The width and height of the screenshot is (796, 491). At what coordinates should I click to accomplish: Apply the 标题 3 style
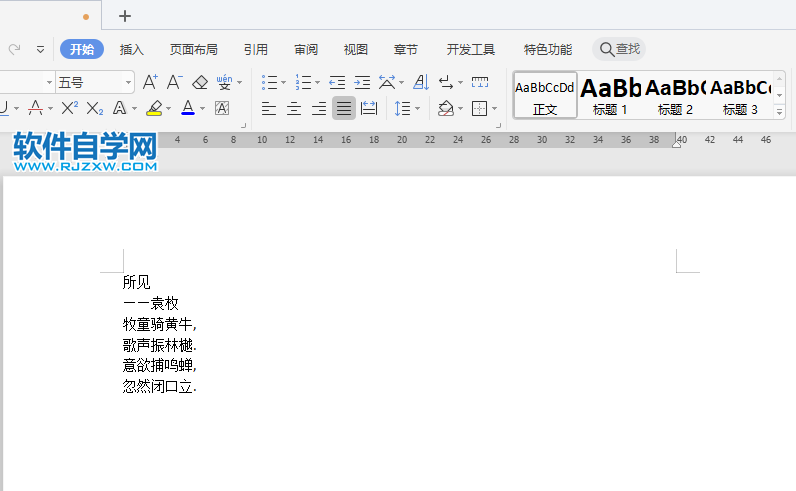[x=740, y=95]
